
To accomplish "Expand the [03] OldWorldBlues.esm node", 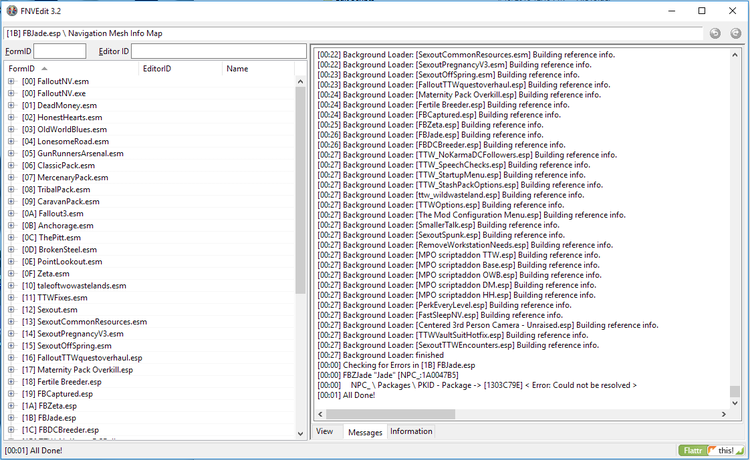I will [x=11, y=129].
